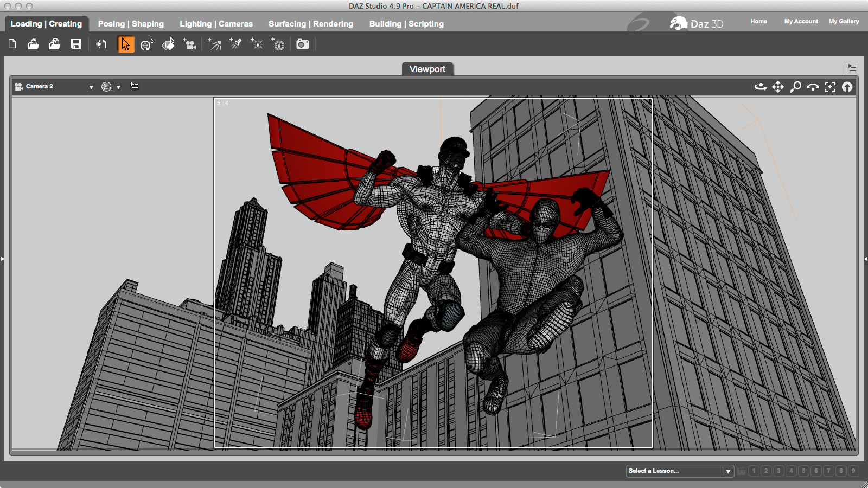Click the orbit/rotate view control
The width and height of the screenshot is (868, 488).
point(761,87)
